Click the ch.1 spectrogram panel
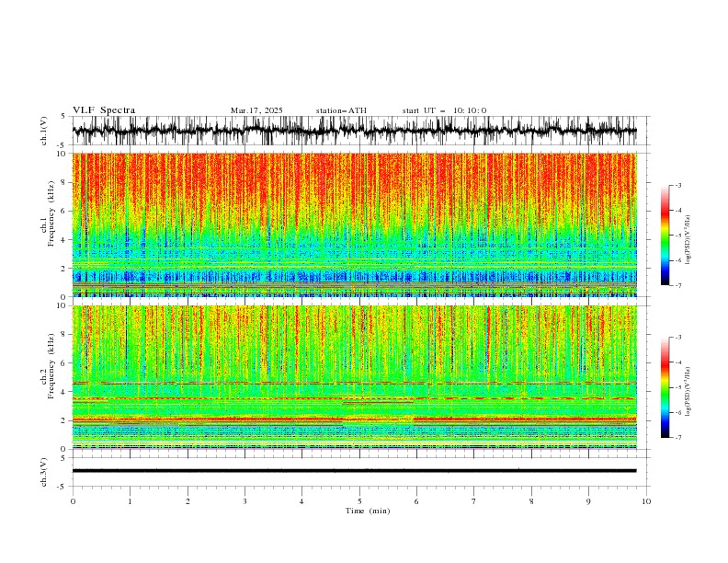The width and height of the screenshot is (728, 563). pos(354,224)
